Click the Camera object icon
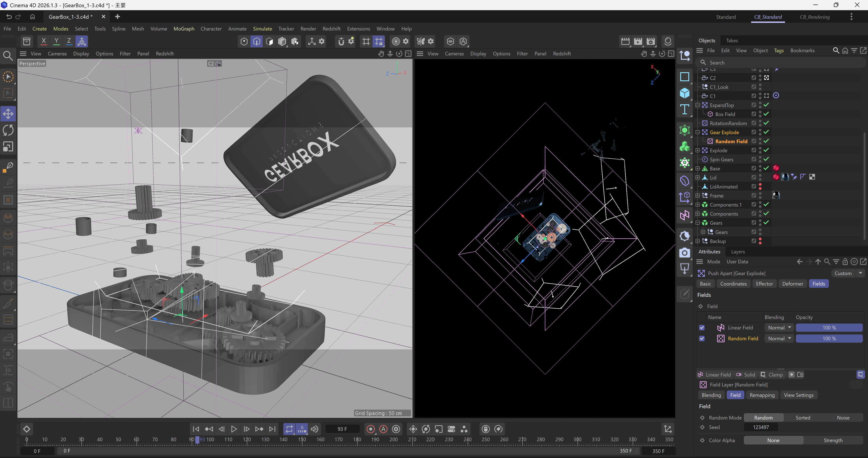 684,253
